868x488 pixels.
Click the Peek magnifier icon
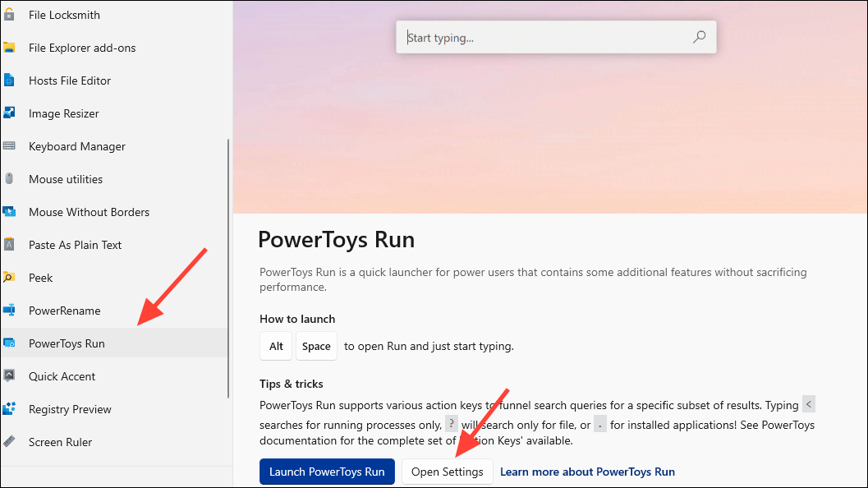click(9, 277)
